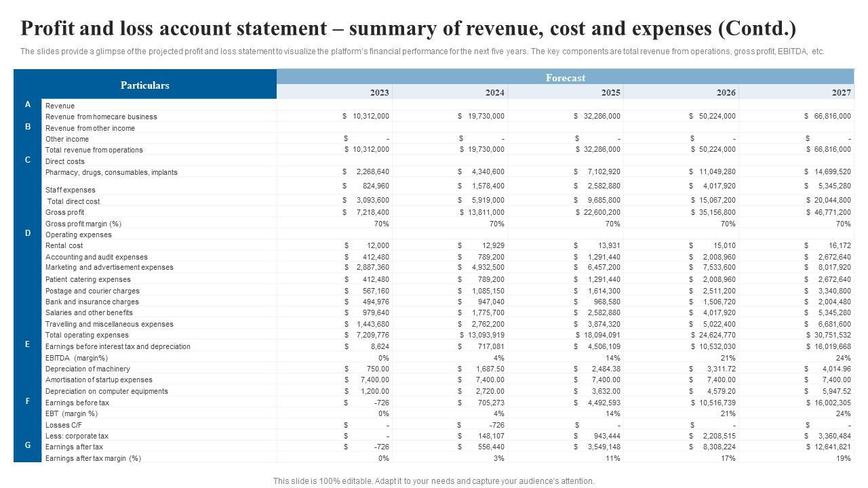Image resolution: width=868 pixels, height=488 pixels.
Task: Click the EBITDA (margin%) row label
Action: click(77, 358)
